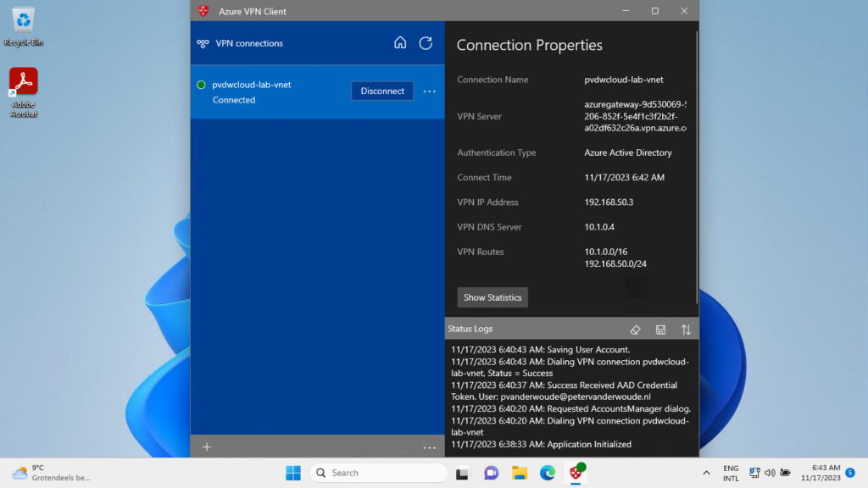The width and height of the screenshot is (868, 488).
Task: Open bottom-left panel ellipsis menu
Action: [x=430, y=447]
